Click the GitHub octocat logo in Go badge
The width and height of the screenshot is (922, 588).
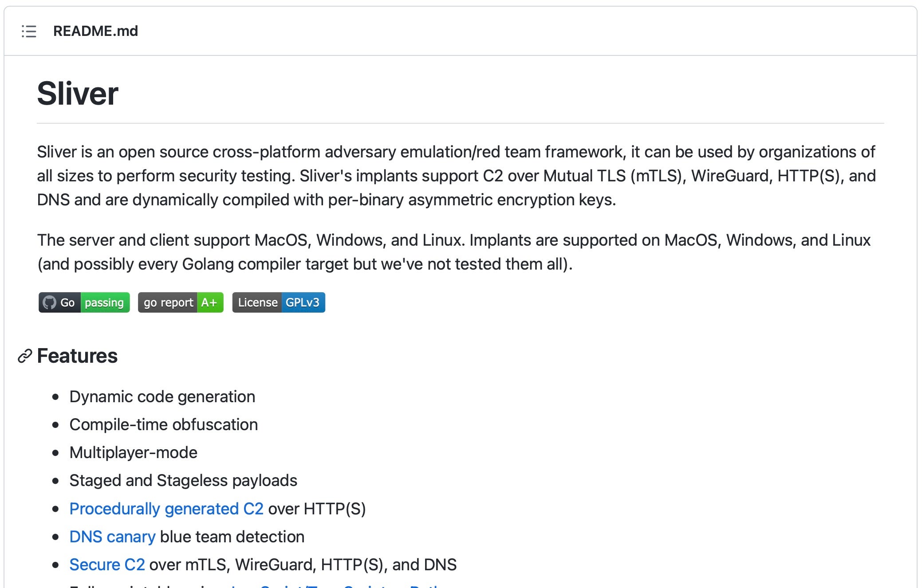pos(49,302)
